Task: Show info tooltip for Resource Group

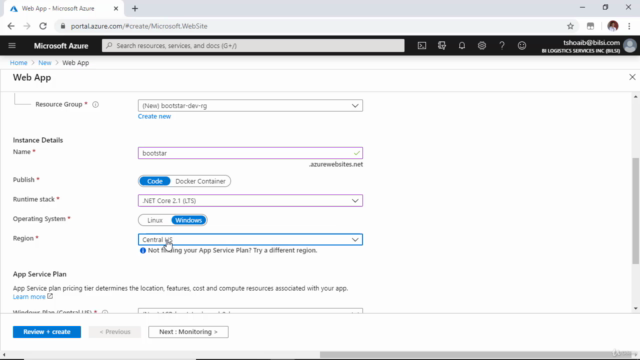Action: coord(96,104)
